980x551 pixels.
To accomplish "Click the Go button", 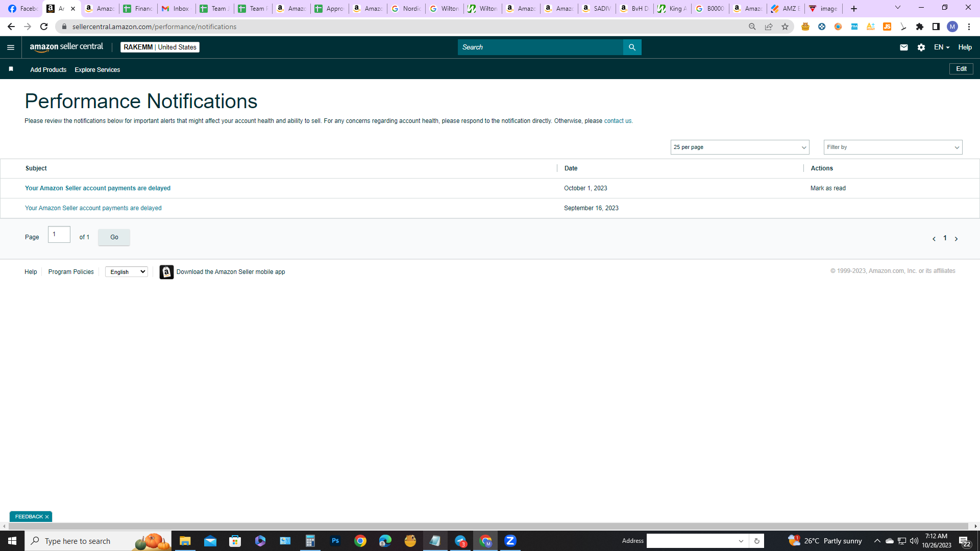I will point(114,237).
